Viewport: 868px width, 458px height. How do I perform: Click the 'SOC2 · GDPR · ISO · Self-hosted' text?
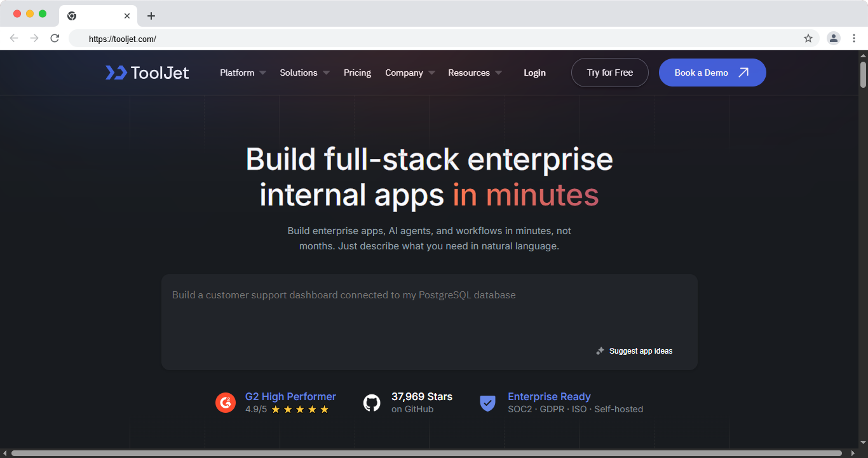point(575,409)
